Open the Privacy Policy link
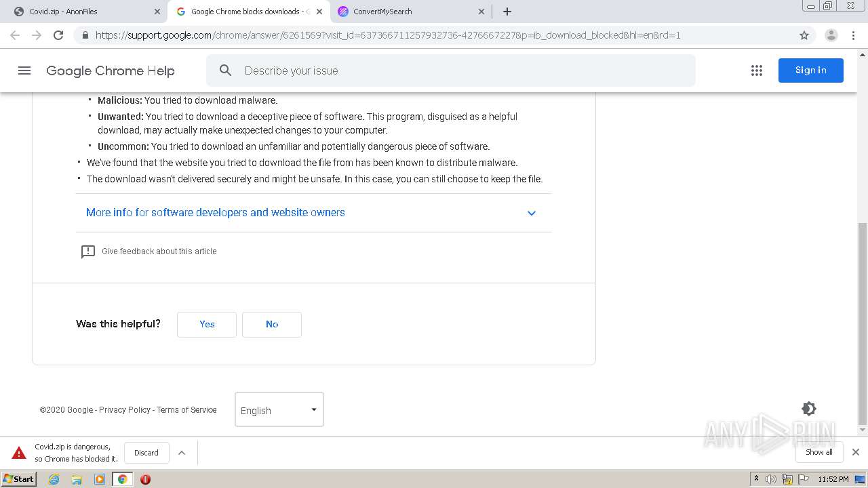Viewport: 868px width, 488px height. tap(125, 409)
